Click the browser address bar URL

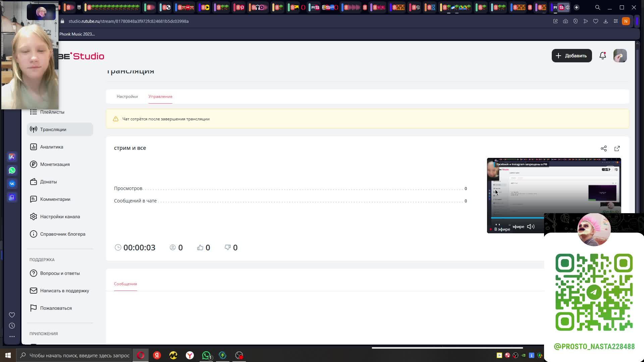pos(128,21)
